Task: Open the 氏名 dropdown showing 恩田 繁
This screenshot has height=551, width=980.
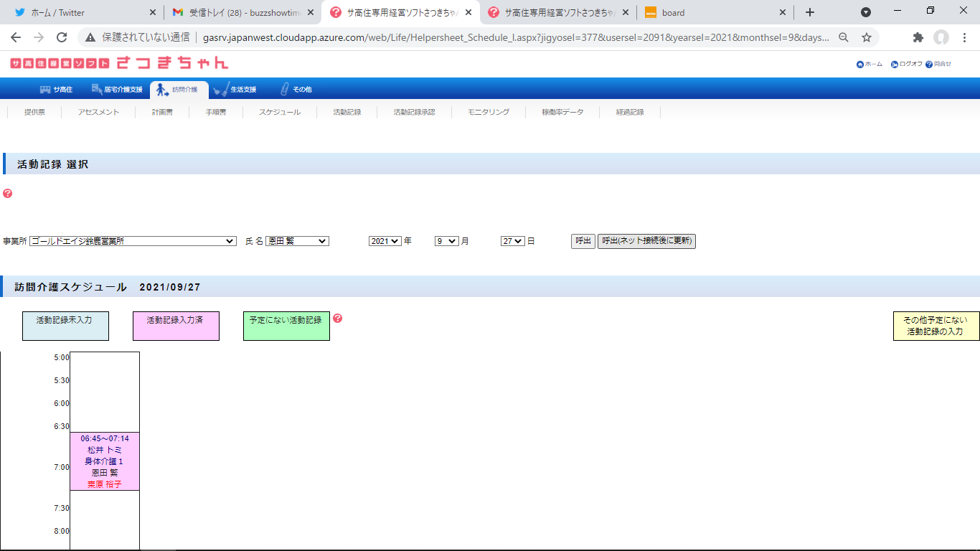Action: [x=297, y=242]
